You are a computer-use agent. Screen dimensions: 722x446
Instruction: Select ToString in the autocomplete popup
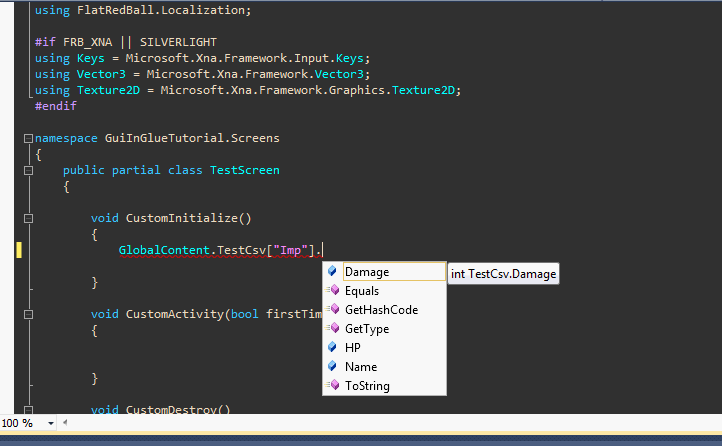click(x=367, y=386)
